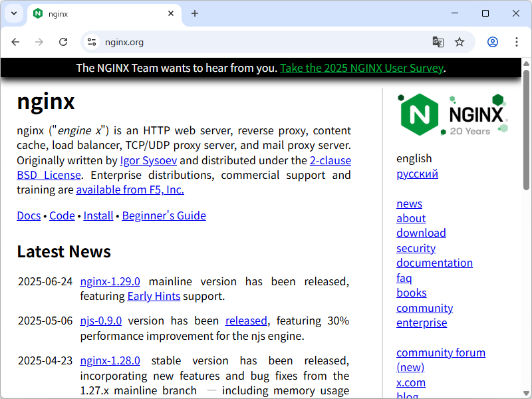Open the download page from the sidebar
This screenshot has height=399, width=532.
coord(421,233)
